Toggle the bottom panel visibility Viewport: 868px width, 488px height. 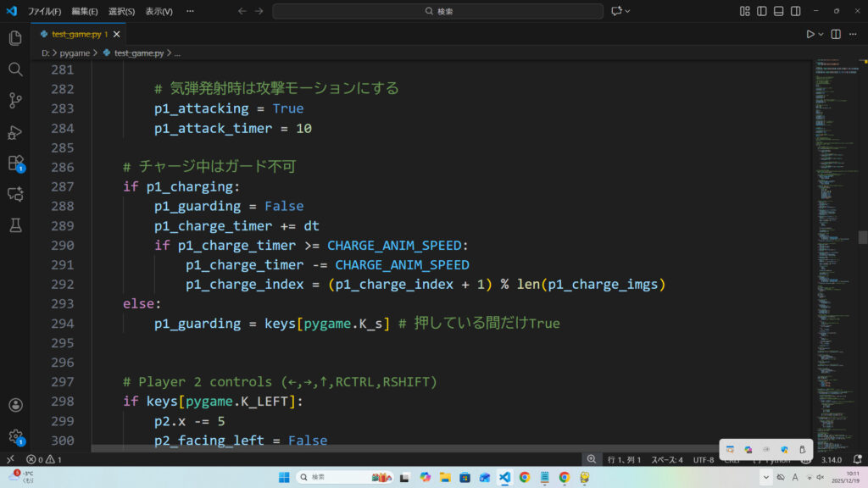point(779,11)
